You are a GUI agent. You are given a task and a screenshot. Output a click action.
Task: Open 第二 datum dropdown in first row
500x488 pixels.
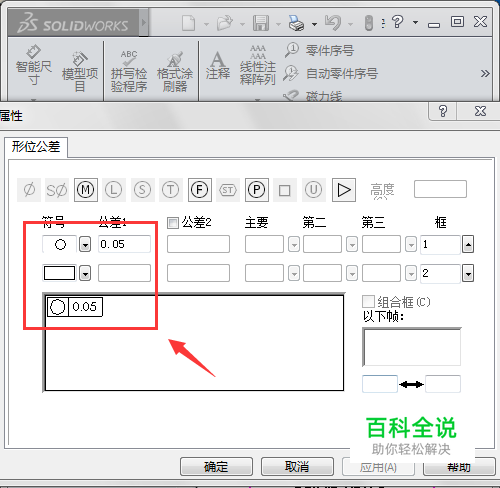click(x=352, y=244)
